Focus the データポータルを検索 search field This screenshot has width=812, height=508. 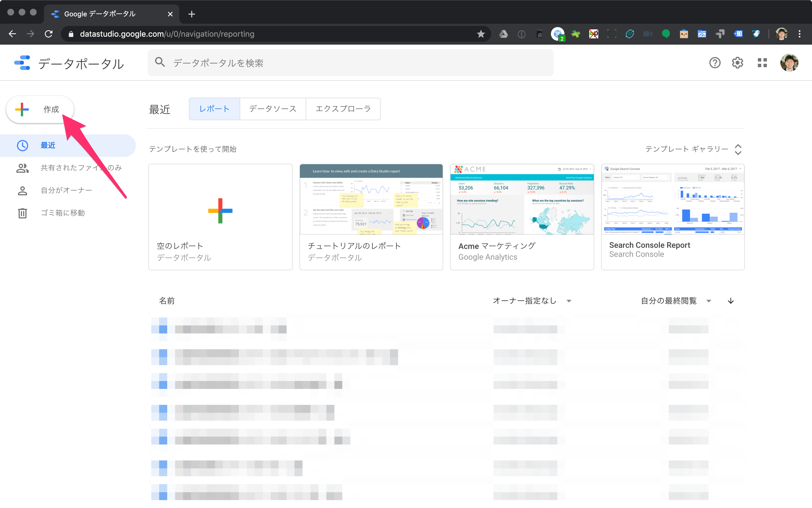point(350,63)
